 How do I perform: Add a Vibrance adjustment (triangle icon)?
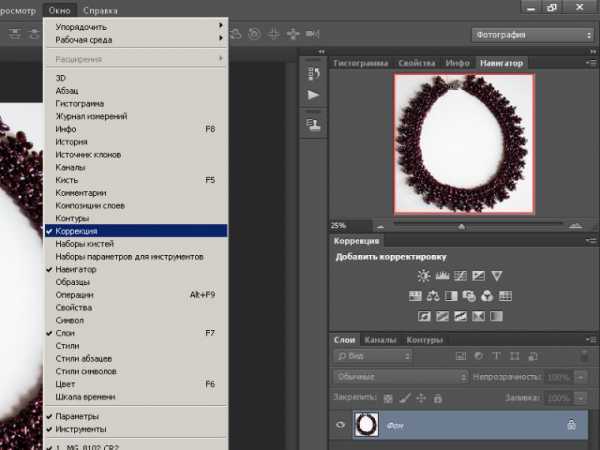click(x=497, y=275)
